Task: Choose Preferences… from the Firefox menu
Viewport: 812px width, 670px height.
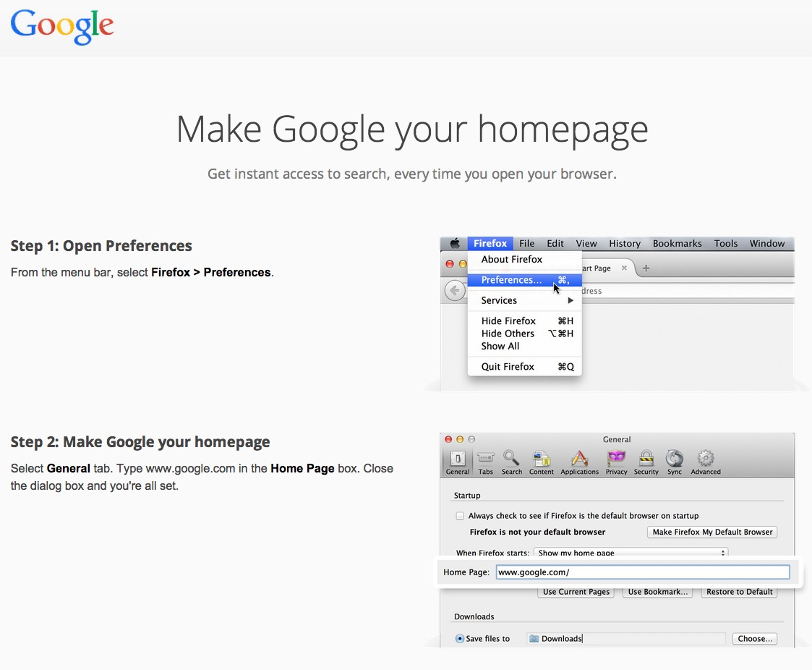Action: pos(511,280)
